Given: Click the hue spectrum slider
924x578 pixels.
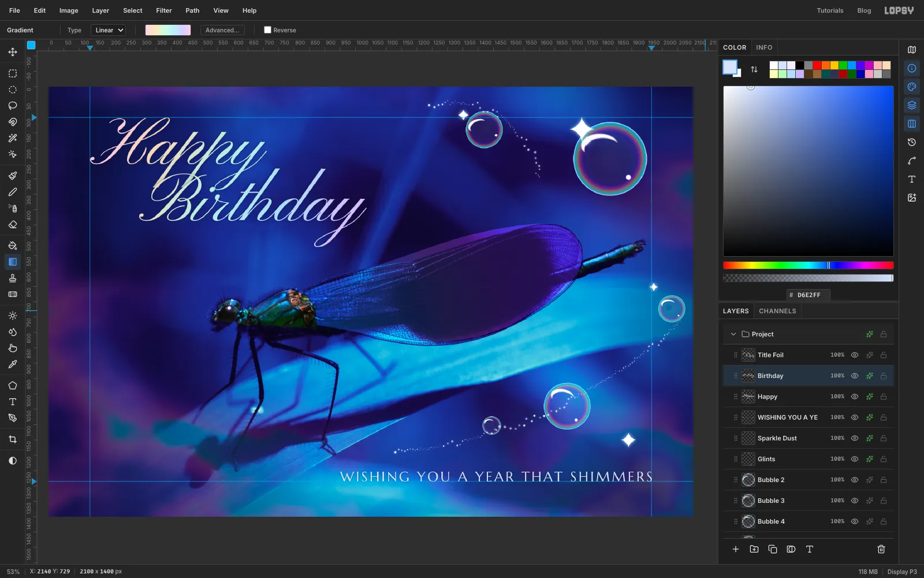Looking at the screenshot, I should [x=808, y=265].
